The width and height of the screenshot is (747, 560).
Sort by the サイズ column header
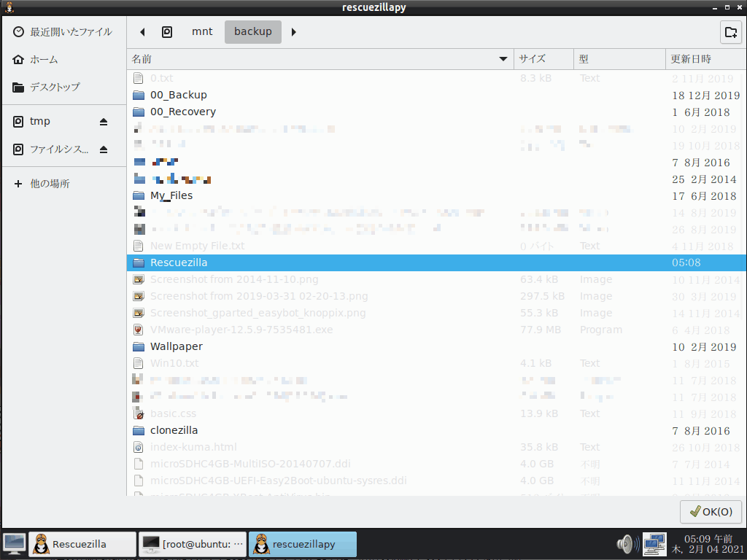point(543,59)
